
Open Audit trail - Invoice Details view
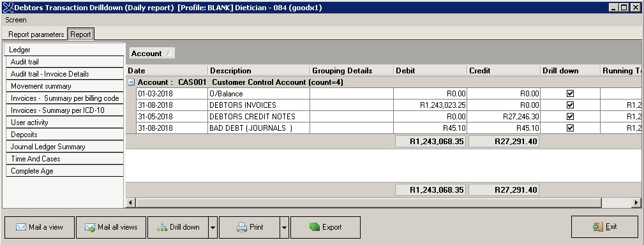pyautogui.click(x=64, y=74)
